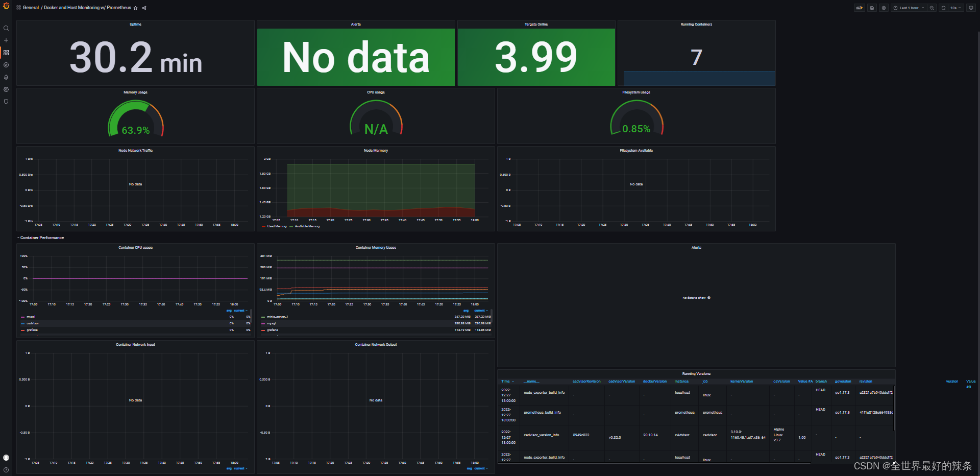
Task: Share the dashboard via share icon
Action: click(144, 8)
